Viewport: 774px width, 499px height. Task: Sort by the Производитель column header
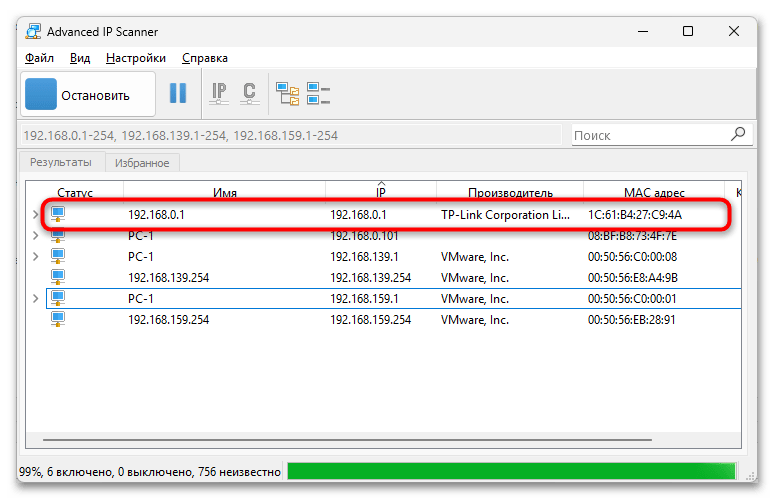tap(510, 192)
